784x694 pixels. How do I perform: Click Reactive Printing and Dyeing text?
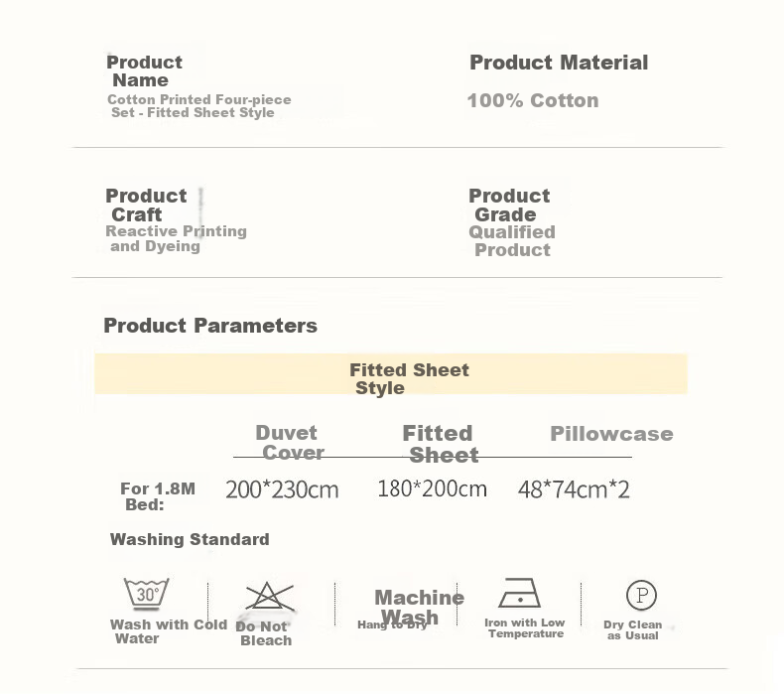[176, 238]
